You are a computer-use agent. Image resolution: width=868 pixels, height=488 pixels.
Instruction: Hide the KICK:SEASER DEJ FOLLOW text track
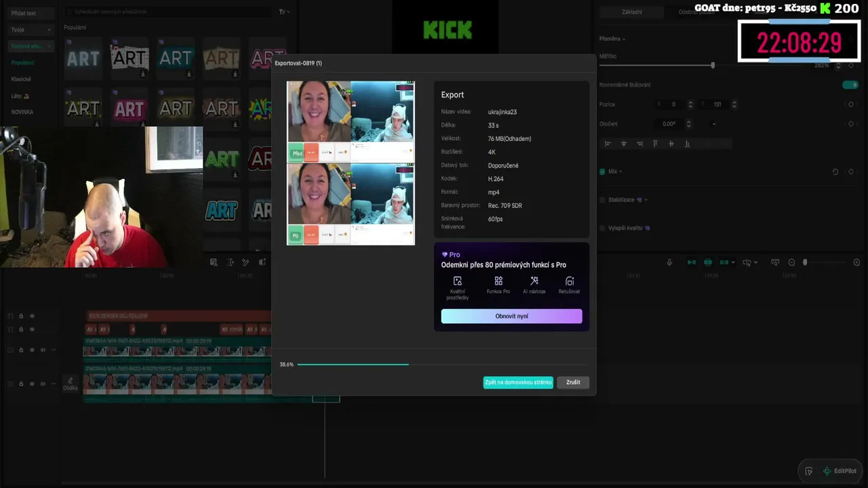32,316
